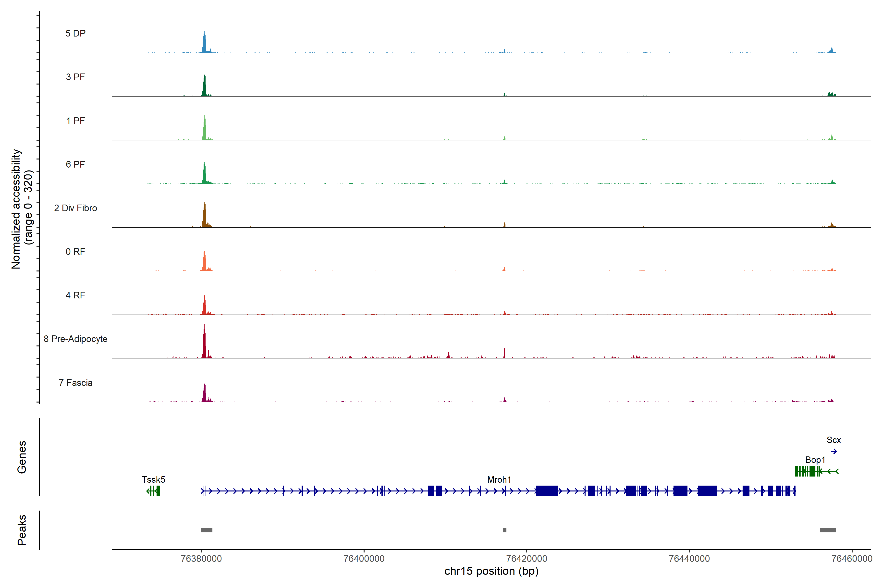The height and width of the screenshot is (588, 882).
Task: Click the chr15 position axis title
Action: [x=491, y=571]
